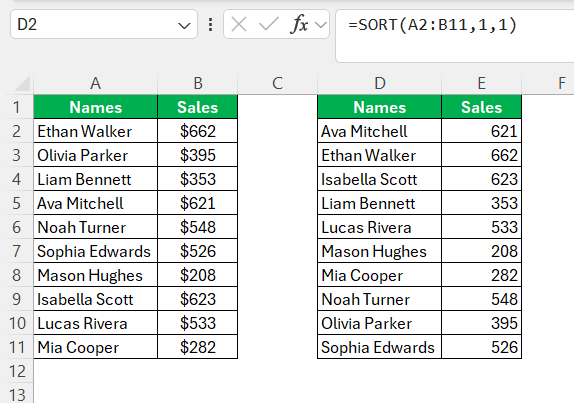The height and width of the screenshot is (403, 574).
Task: Click the Enter checkmark icon in formula bar
Action: pyautogui.click(x=269, y=25)
